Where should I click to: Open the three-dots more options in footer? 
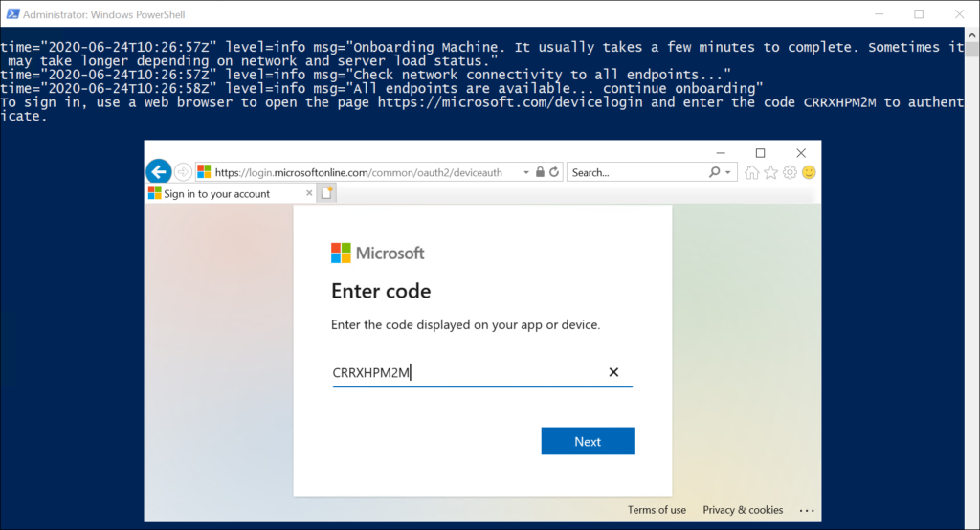[x=807, y=511]
